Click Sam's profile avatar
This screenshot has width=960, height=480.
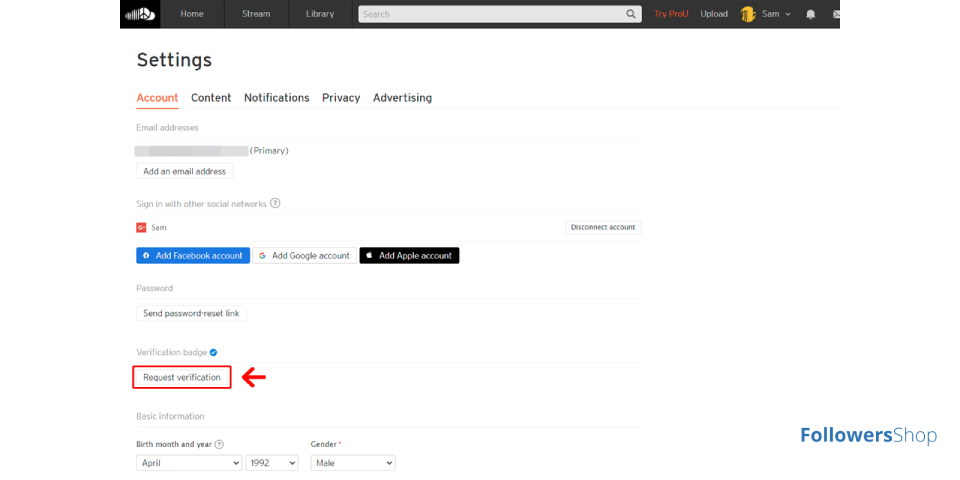[748, 14]
